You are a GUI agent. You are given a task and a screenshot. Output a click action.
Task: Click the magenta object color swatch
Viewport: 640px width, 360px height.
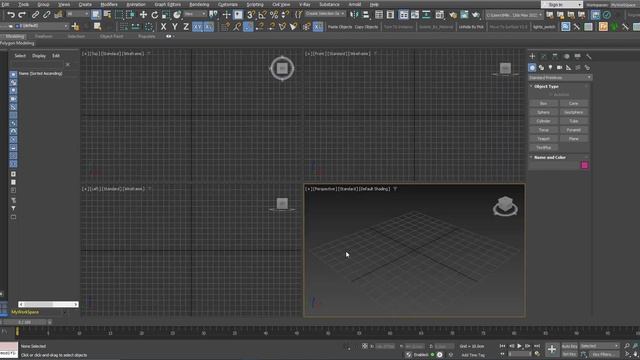[x=584, y=165]
